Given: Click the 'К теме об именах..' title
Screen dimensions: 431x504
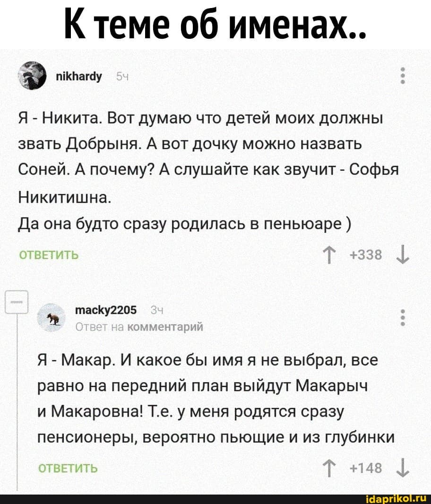Looking at the screenshot, I should click(215, 24).
